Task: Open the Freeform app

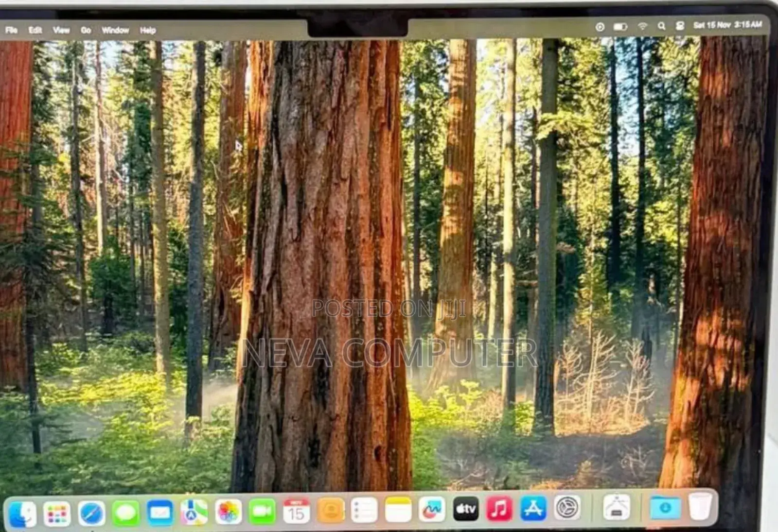Action: 432,509
